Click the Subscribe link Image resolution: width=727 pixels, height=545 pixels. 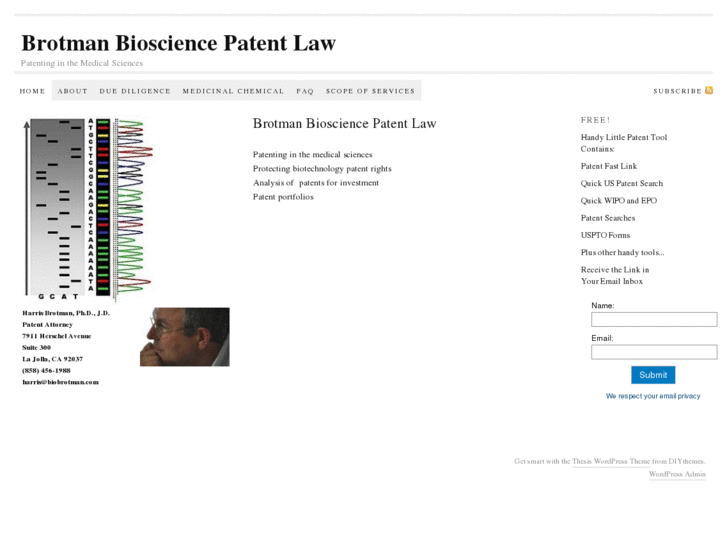(677, 91)
